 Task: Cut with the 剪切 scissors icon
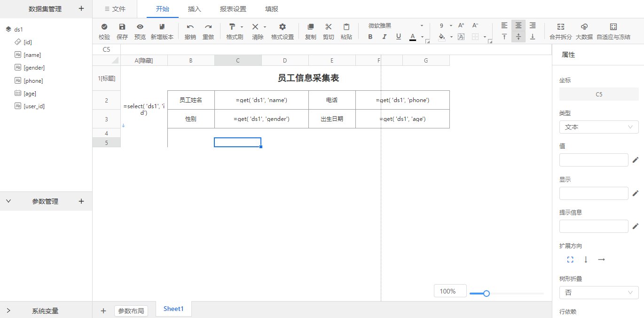(329, 27)
